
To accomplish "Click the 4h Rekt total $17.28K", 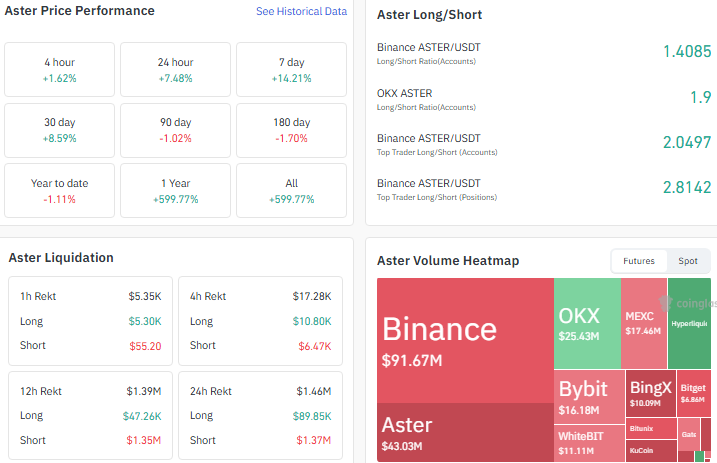I will pyautogui.click(x=312, y=297).
